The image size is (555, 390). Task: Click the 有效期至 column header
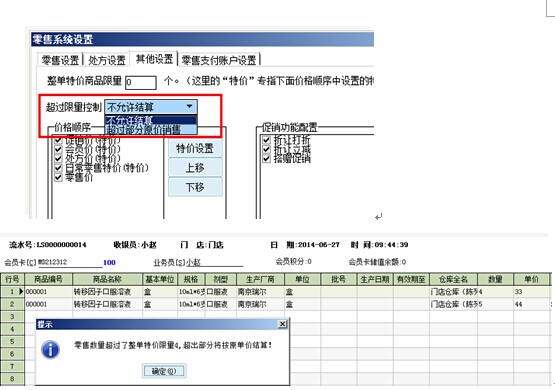pyautogui.click(x=411, y=279)
